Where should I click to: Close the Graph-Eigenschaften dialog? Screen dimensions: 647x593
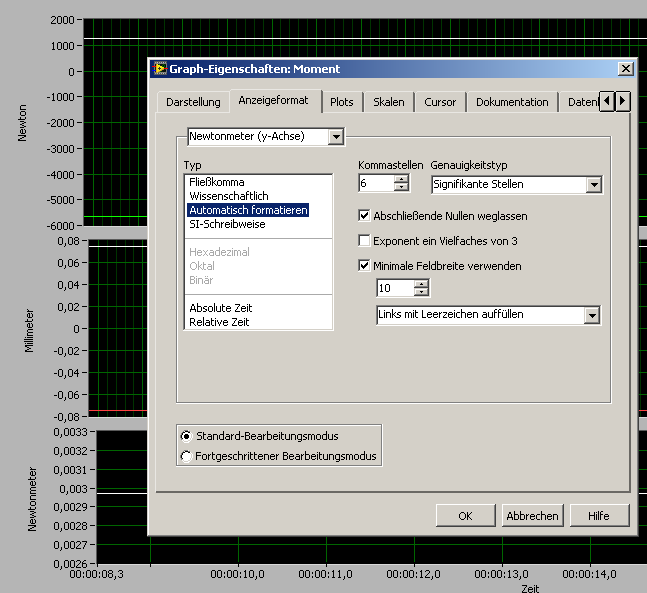click(x=625, y=69)
